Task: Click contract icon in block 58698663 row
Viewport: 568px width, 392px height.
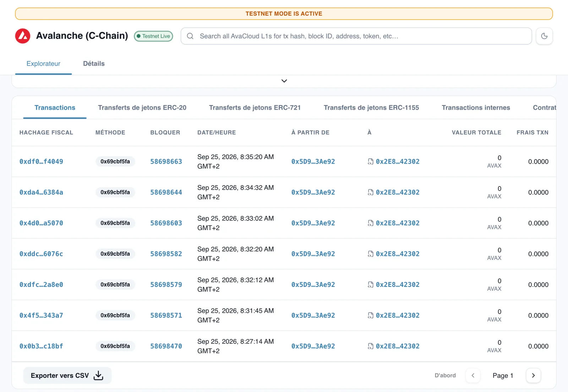Action: pos(371,162)
